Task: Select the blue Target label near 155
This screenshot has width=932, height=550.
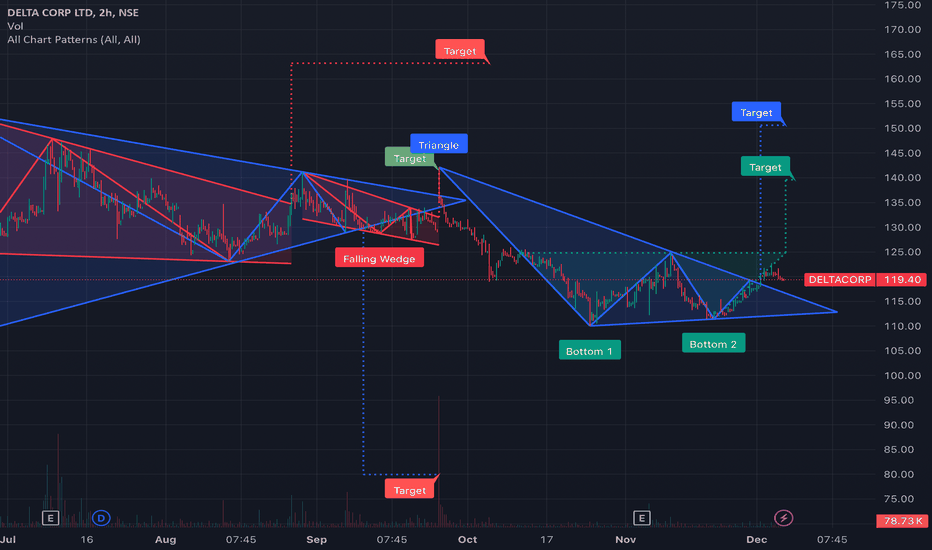Action: 756,112
